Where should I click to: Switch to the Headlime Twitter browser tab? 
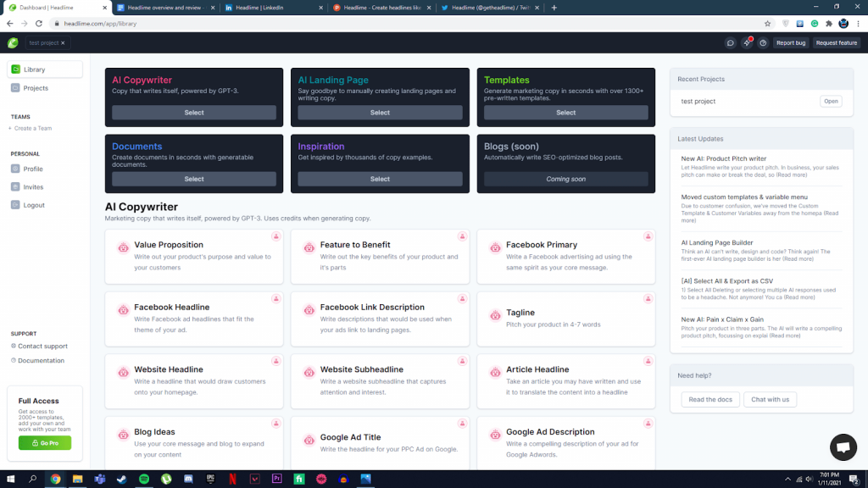[x=489, y=8]
